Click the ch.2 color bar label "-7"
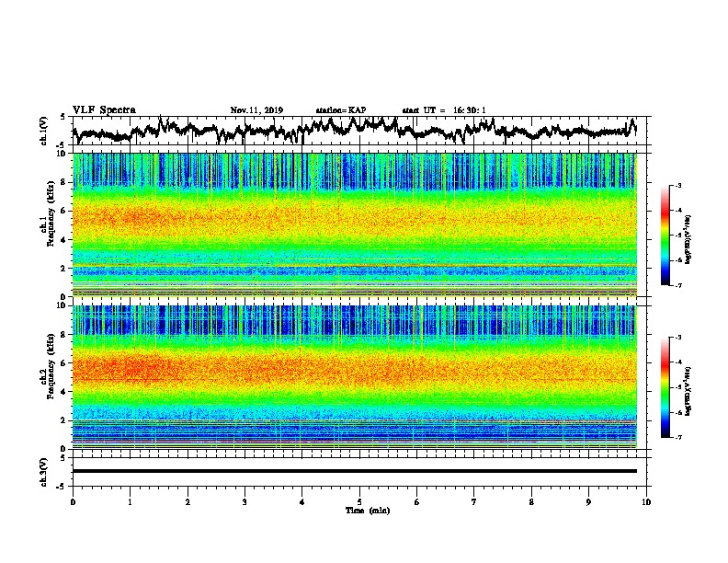 point(677,437)
